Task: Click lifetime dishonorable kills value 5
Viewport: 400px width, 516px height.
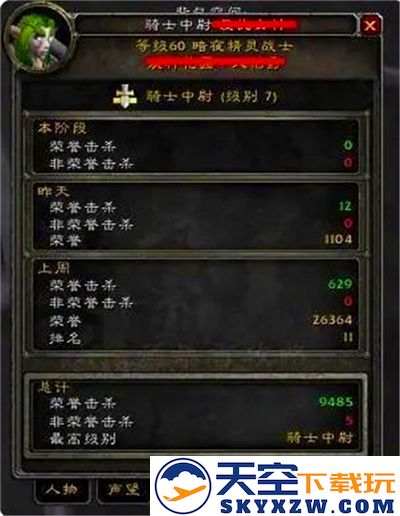Action: pos(349,420)
